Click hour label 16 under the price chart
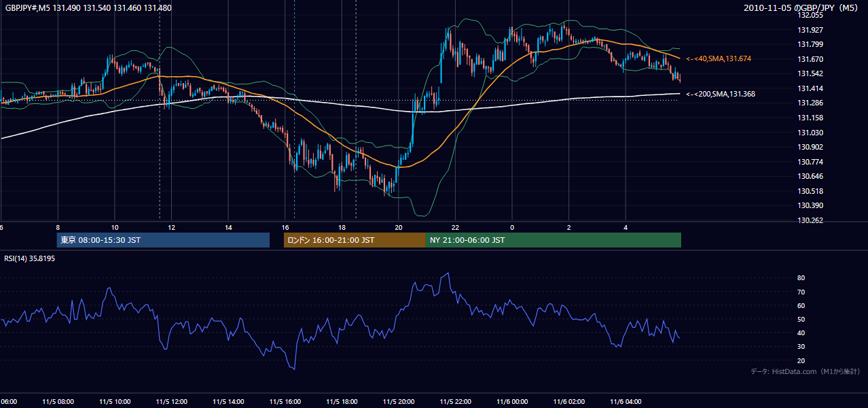This screenshot has width=868, height=408. click(285, 227)
